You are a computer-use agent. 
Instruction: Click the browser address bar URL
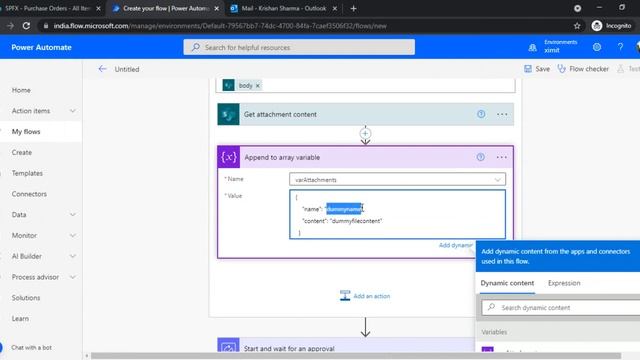[220, 26]
